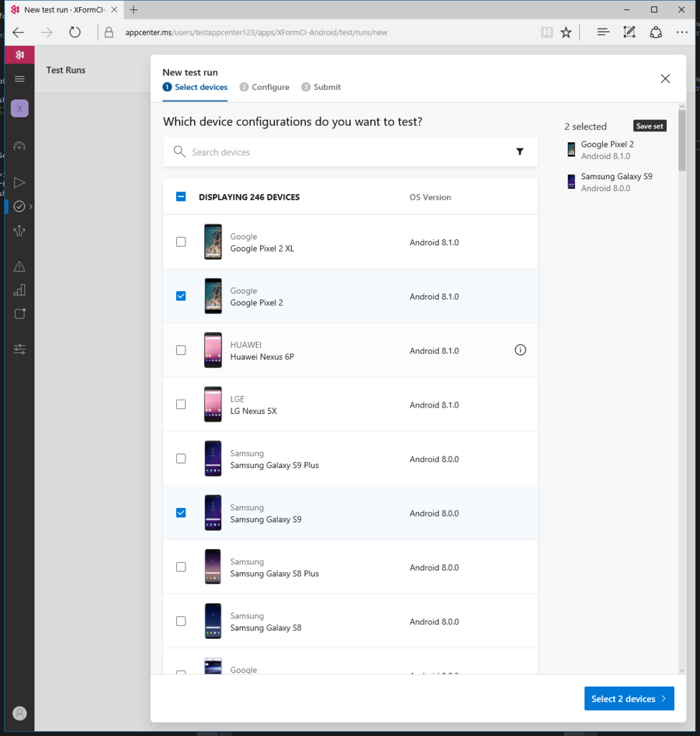Check the Huawei Nexus 6P checkbox
This screenshot has height=736, width=700.
(x=181, y=350)
